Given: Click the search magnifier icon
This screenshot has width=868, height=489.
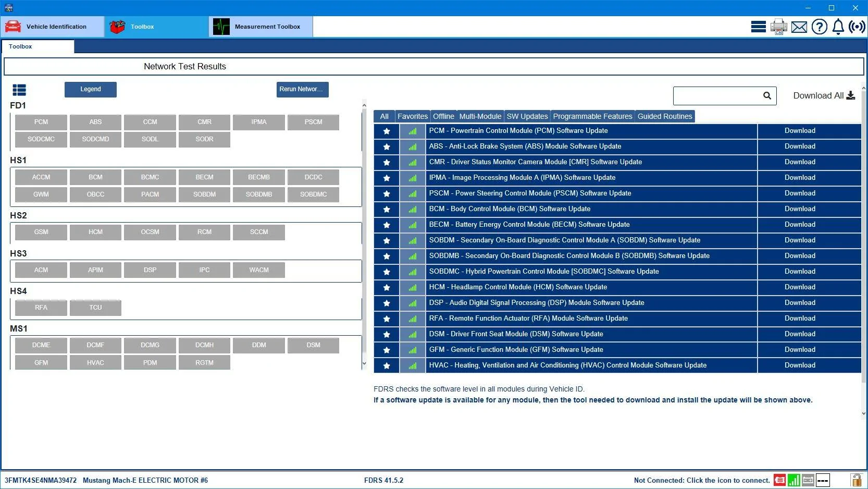Looking at the screenshot, I should tap(767, 95).
